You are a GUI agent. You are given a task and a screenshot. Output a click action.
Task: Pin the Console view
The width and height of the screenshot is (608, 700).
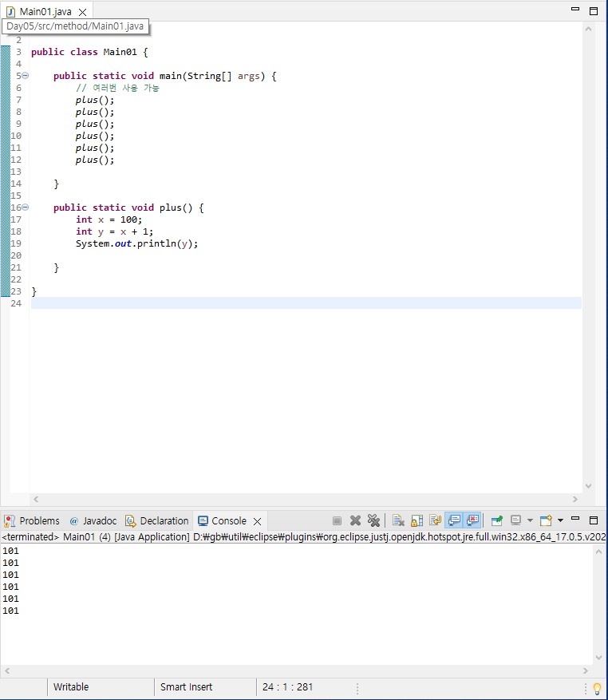click(497, 520)
